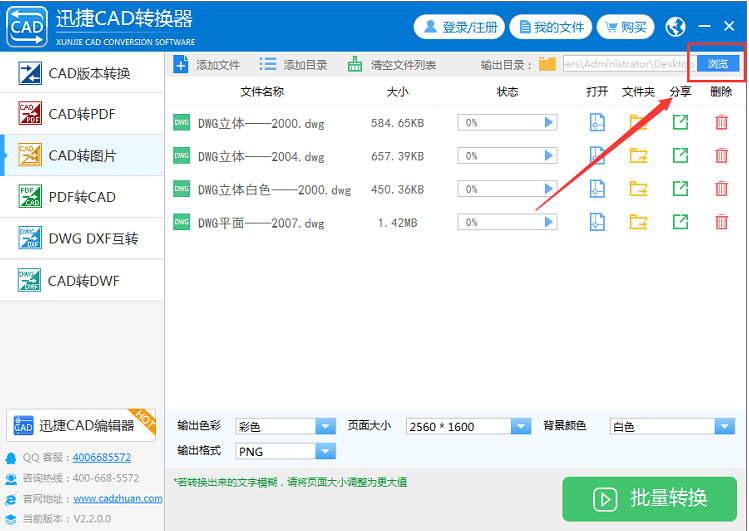Viewport: 749px width, 531px height.
Task: Select the CAD转DWF tab
Action: coord(82,280)
